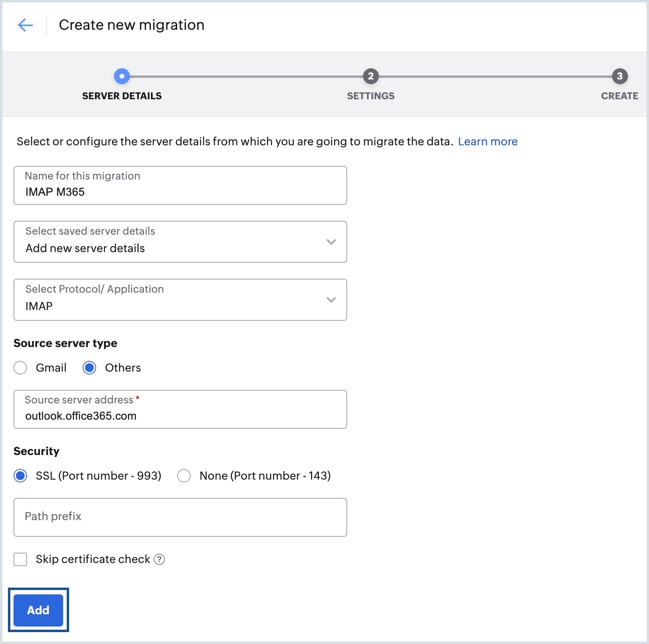This screenshot has height=644, width=649.
Task: Select the Gmail source server type
Action: pyautogui.click(x=20, y=368)
